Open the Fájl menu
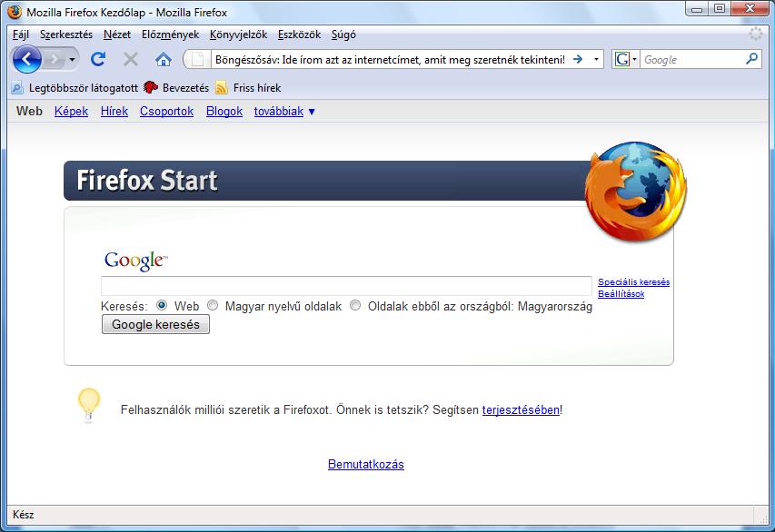Image resolution: width=775 pixels, height=532 pixels. [21, 34]
